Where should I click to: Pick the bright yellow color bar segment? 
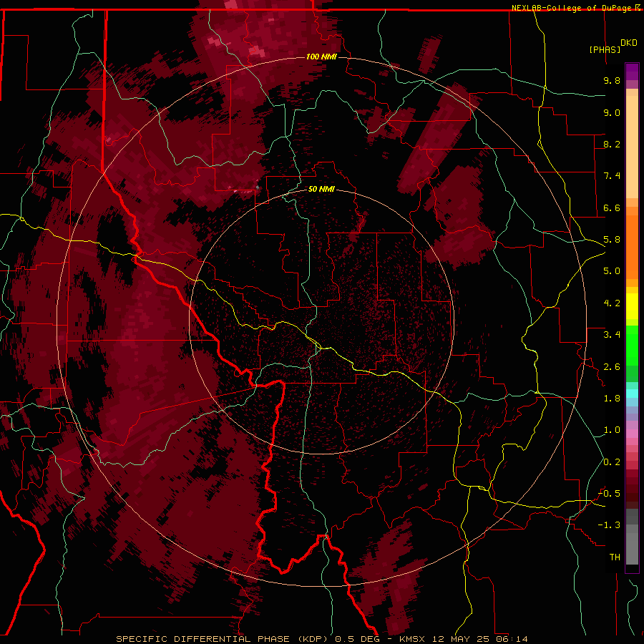(632, 306)
